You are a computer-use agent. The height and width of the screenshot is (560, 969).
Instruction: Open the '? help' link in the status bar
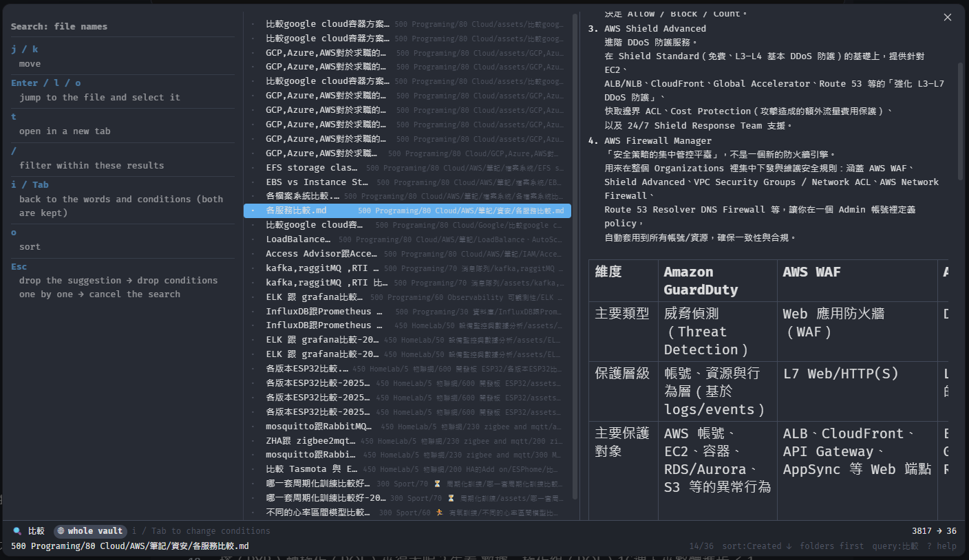pos(941,546)
